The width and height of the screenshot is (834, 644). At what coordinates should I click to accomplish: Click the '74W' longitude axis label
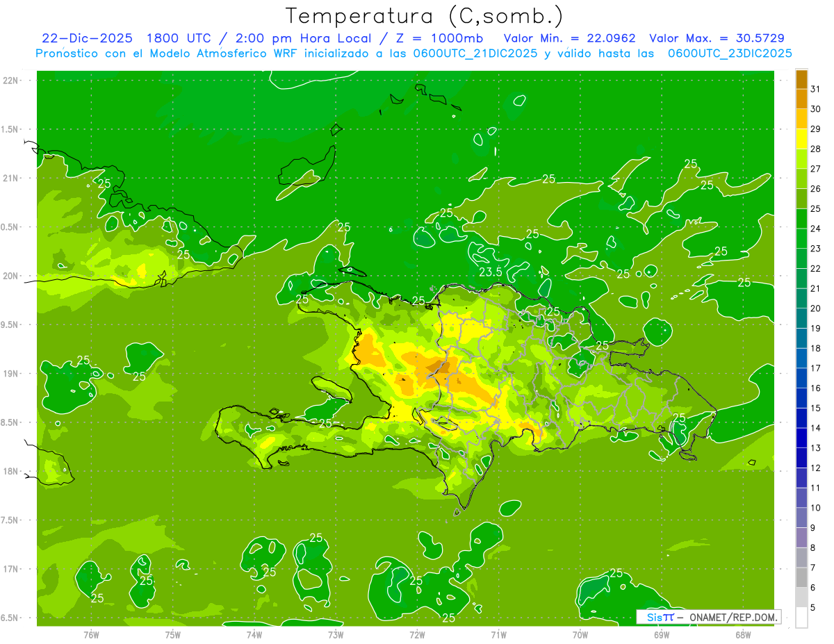254,634
